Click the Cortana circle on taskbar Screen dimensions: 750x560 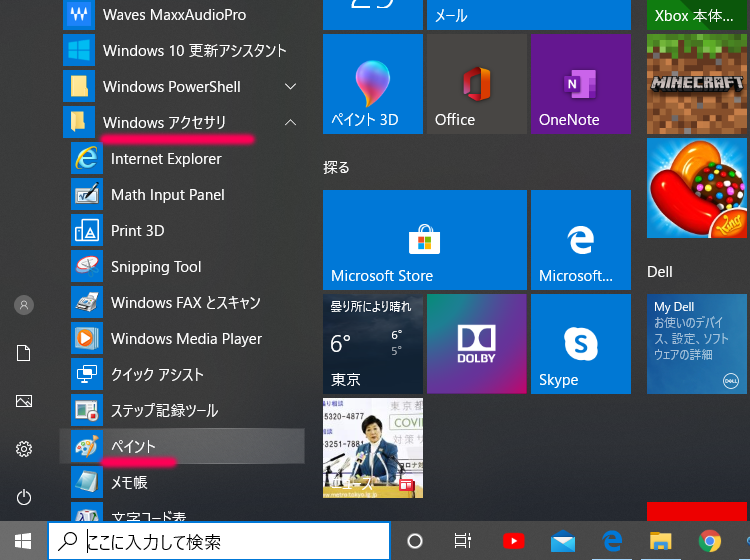414,541
